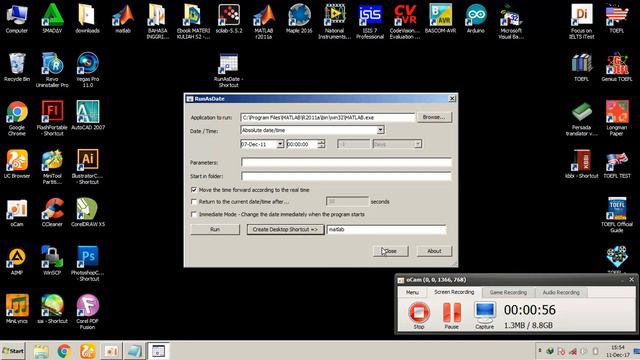The height and width of the screenshot is (360, 640).
Task: Click the Browse... button
Action: tap(434, 117)
